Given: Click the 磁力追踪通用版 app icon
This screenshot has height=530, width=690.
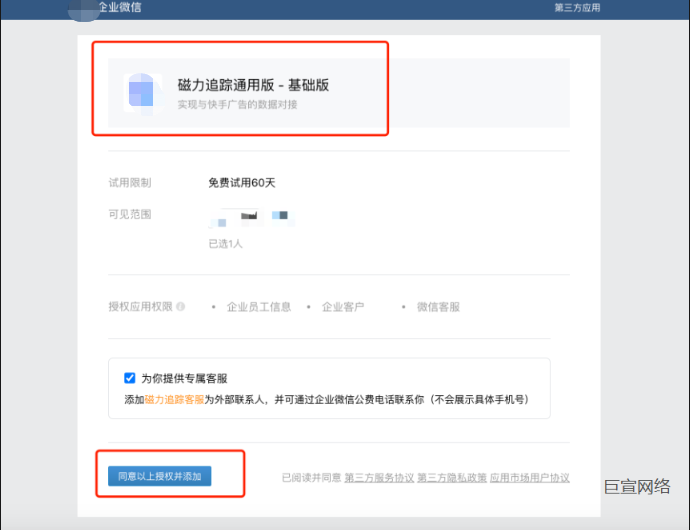Looking at the screenshot, I should (143, 93).
